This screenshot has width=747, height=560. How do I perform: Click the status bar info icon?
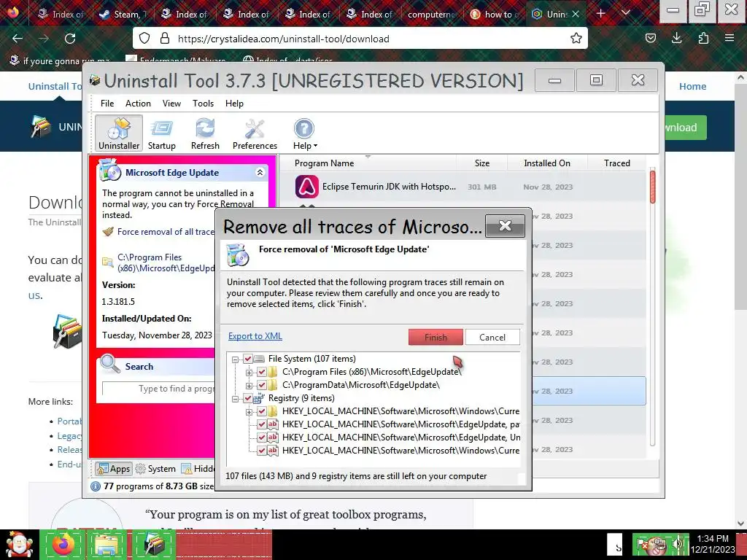coord(96,486)
